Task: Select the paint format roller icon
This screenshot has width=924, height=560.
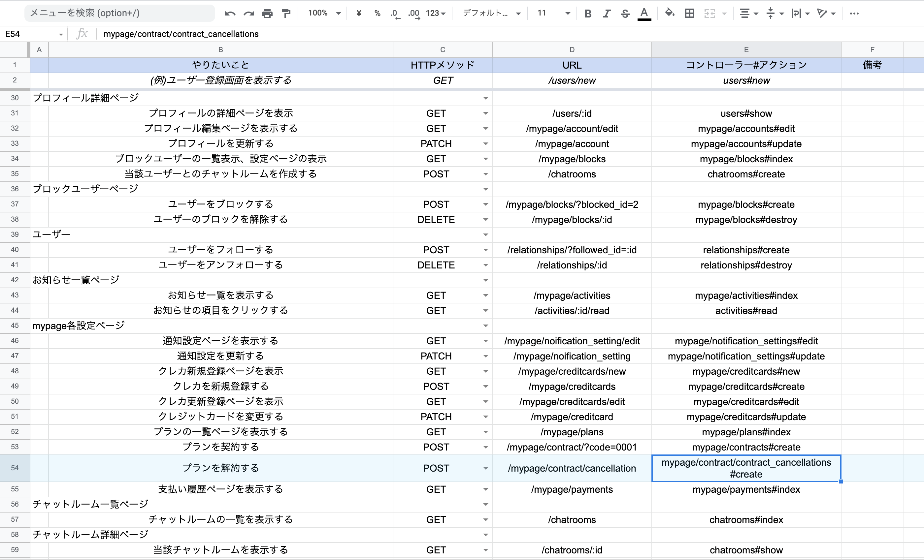Action: pyautogui.click(x=286, y=14)
